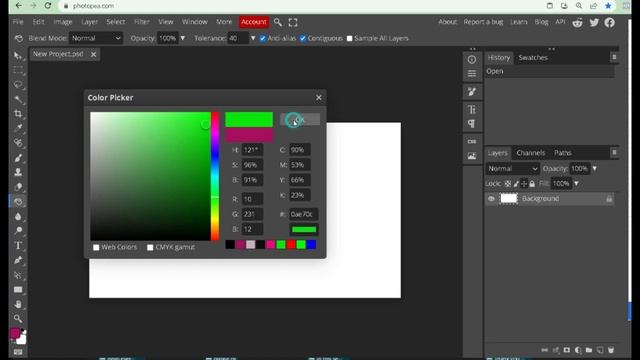
Task: Open the History panel options menu
Action: [614, 58]
